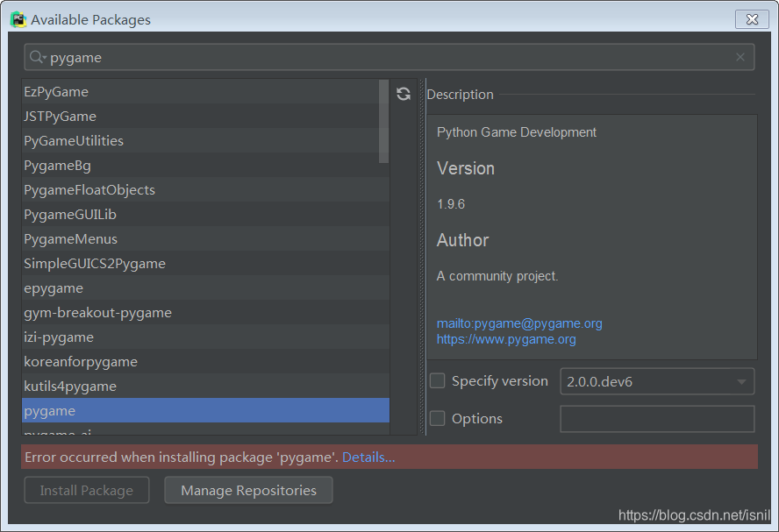Viewport: 779px width, 532px height.
Task: Click the reload package list icon
Action: click(404, 94)
